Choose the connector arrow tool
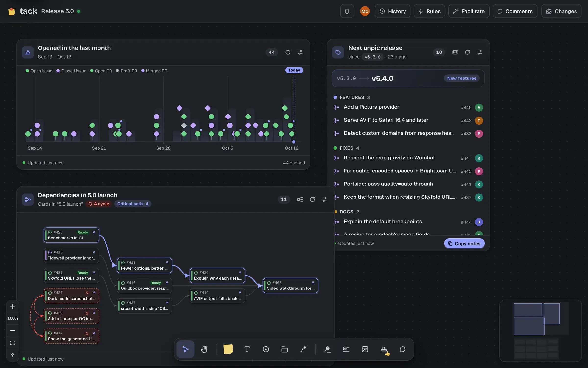This screenshot has width=588, height=368. click(303, 349)
